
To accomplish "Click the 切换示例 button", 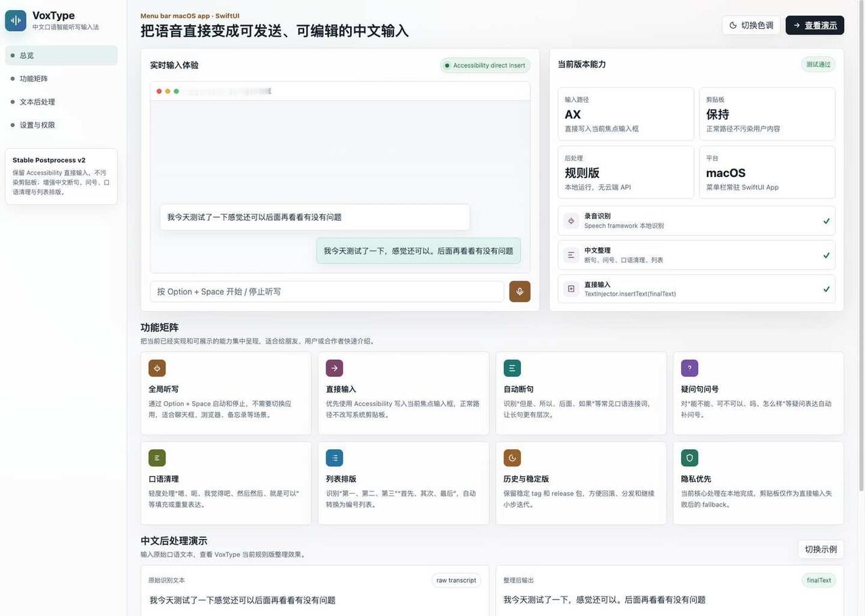I will (820, 549).
